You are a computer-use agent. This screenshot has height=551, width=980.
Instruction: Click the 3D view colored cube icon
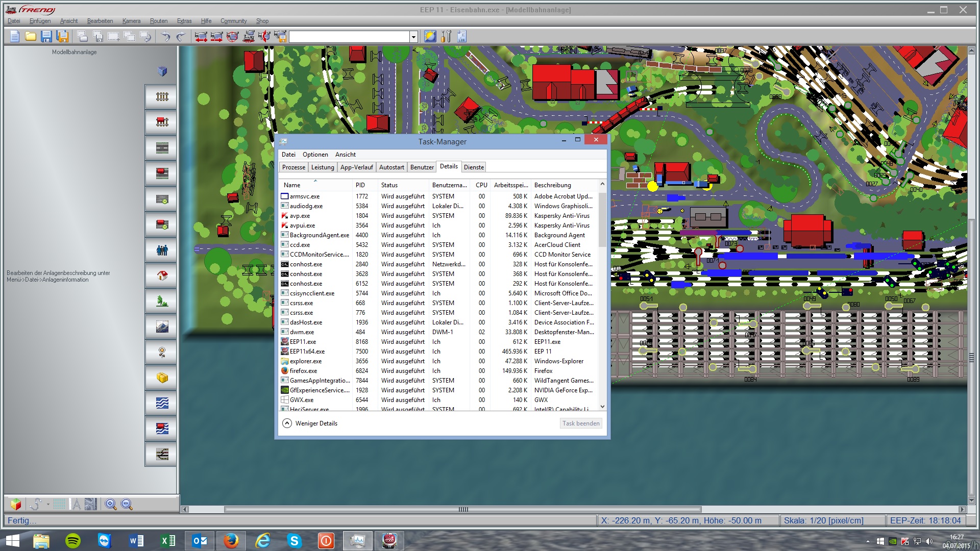coord(16,505)
